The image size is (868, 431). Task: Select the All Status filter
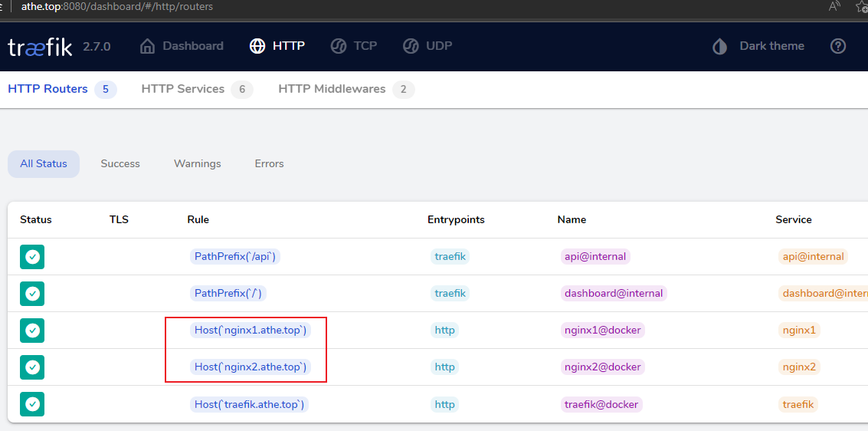[44, 163]
